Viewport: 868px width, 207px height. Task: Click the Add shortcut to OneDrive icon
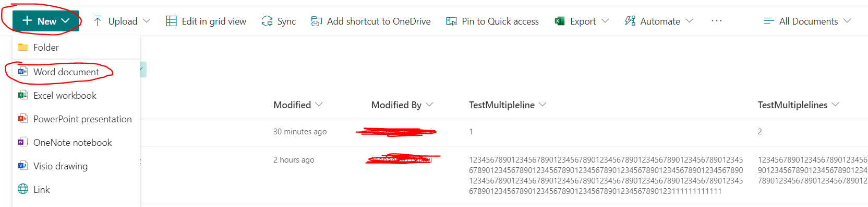click(x=316, y=21)
